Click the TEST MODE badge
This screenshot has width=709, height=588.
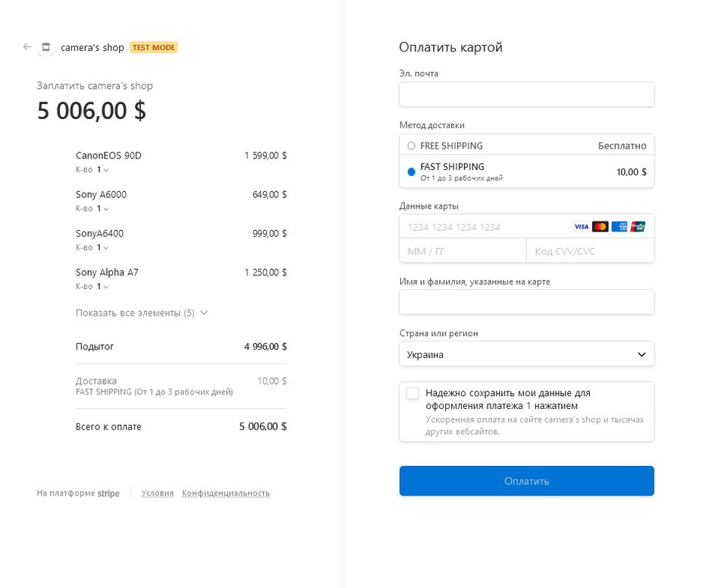click(154, 48)
